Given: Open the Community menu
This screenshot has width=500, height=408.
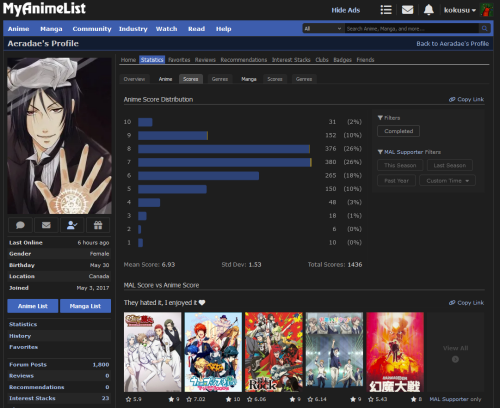Looking at the screenshot, I should pyautogui.click(x=92, y=29).
